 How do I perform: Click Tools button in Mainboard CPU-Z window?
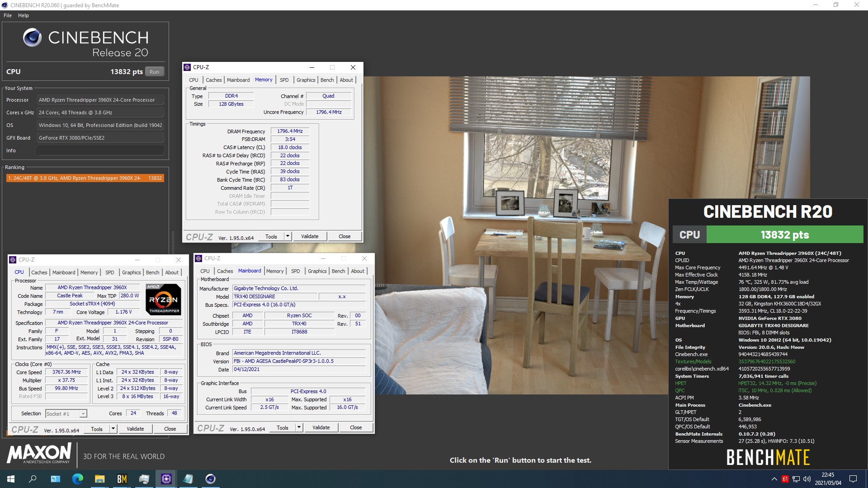(283, 427)
